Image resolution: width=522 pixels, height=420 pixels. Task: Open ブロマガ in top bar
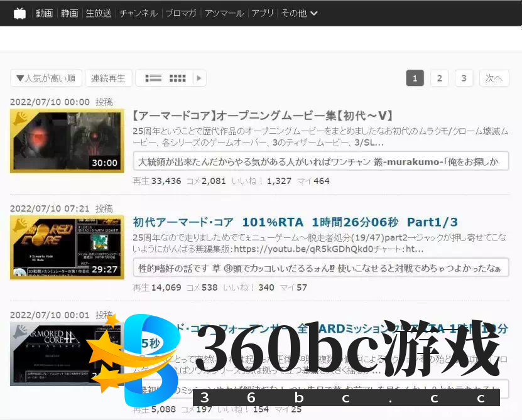[x=181, y=13]
